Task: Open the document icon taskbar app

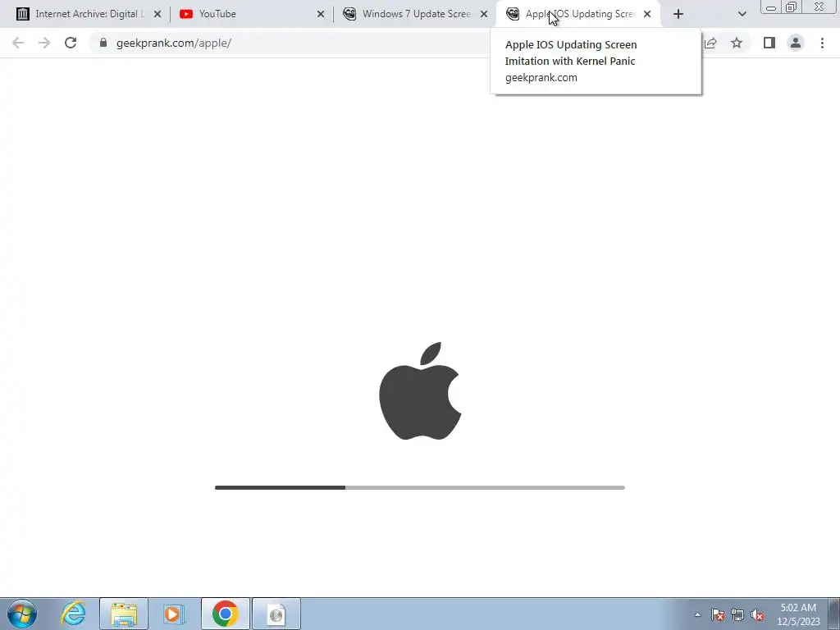Action: click(276, 614)
